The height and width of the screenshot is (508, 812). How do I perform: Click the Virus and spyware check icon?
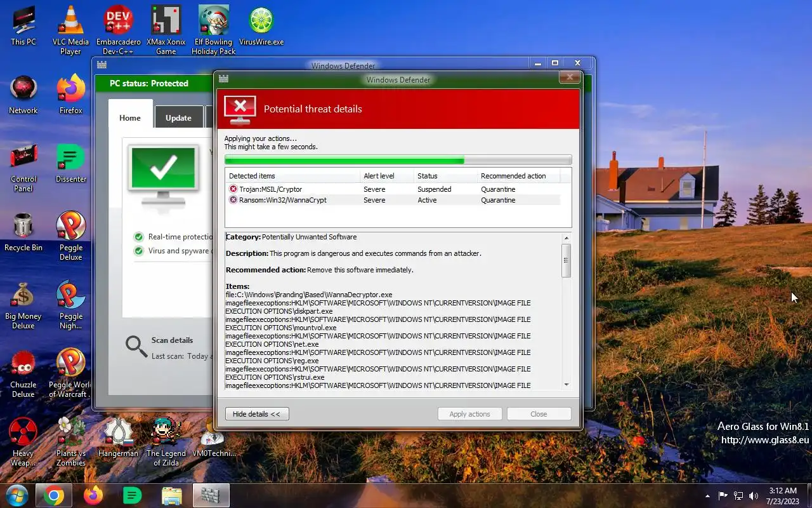139,251
